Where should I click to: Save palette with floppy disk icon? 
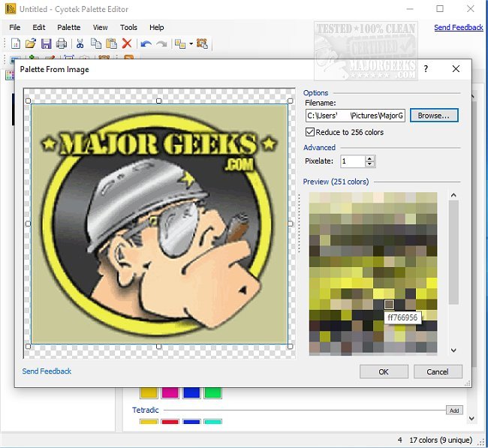click(x=46, y=44)
